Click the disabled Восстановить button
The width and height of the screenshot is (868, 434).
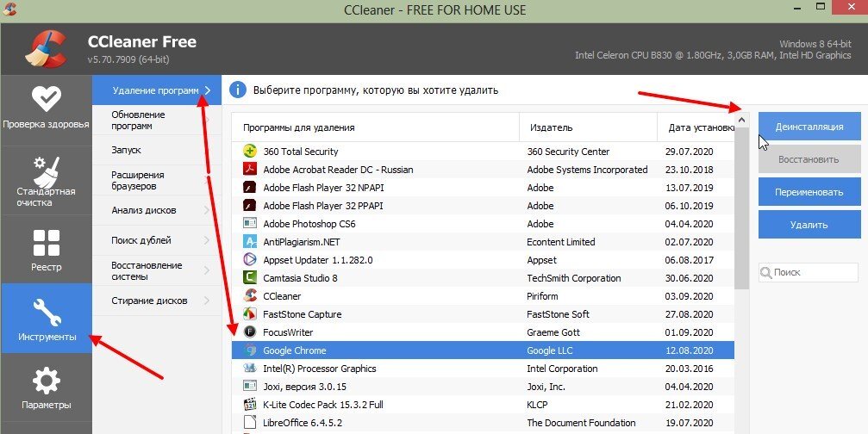click(809, 159)
